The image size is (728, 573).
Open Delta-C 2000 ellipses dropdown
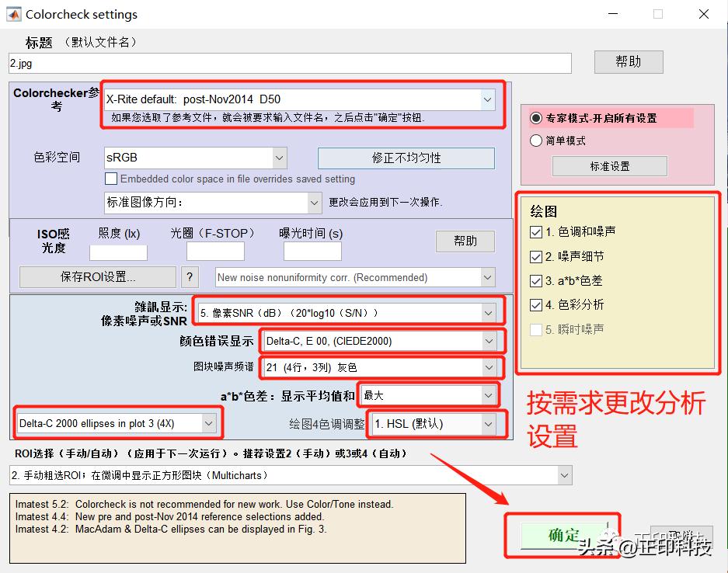click(117, 423)
